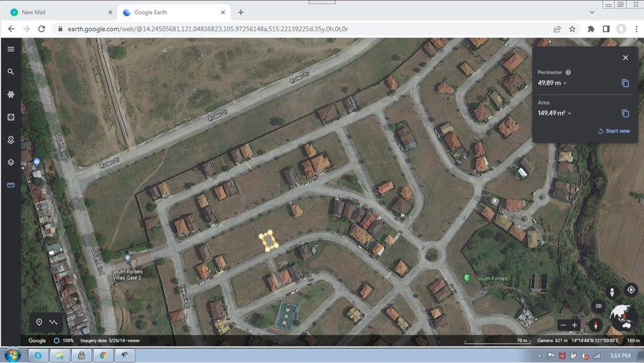Click the browser address bar

coord(179,28)
